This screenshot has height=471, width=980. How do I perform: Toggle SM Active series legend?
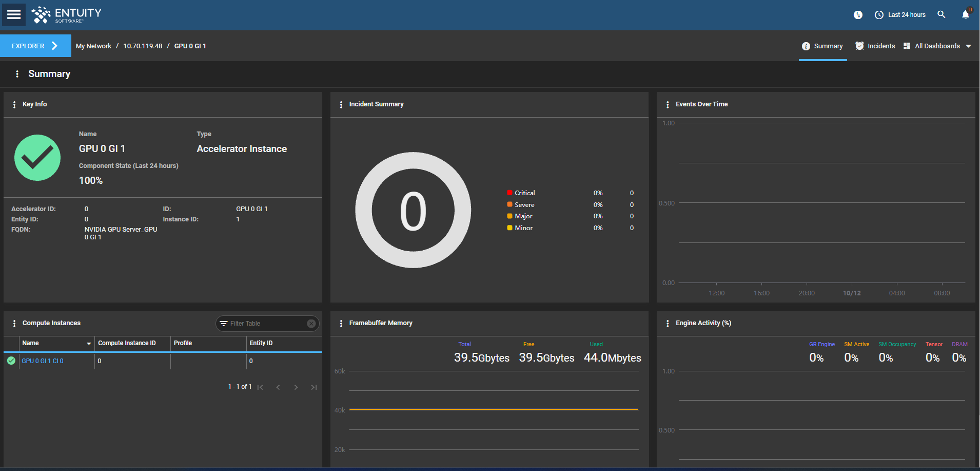857,344
